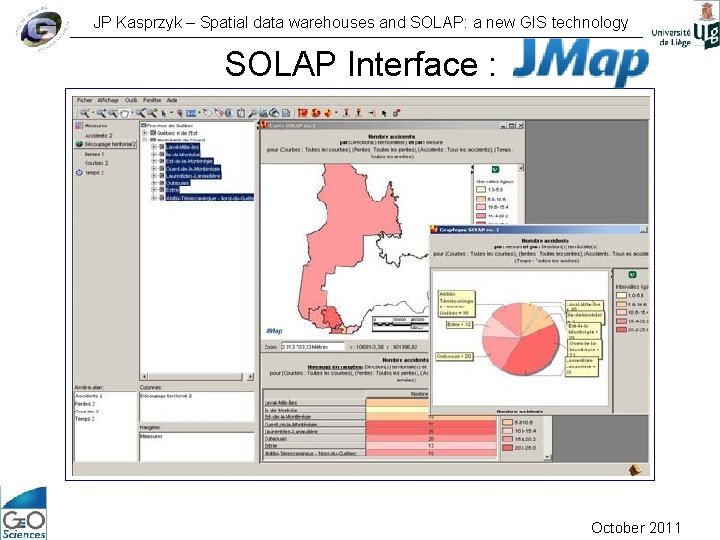Click the black cursor icon near toolbar end
The height and width of the screenshot is (540, 720).
click(x=384, y=113)
